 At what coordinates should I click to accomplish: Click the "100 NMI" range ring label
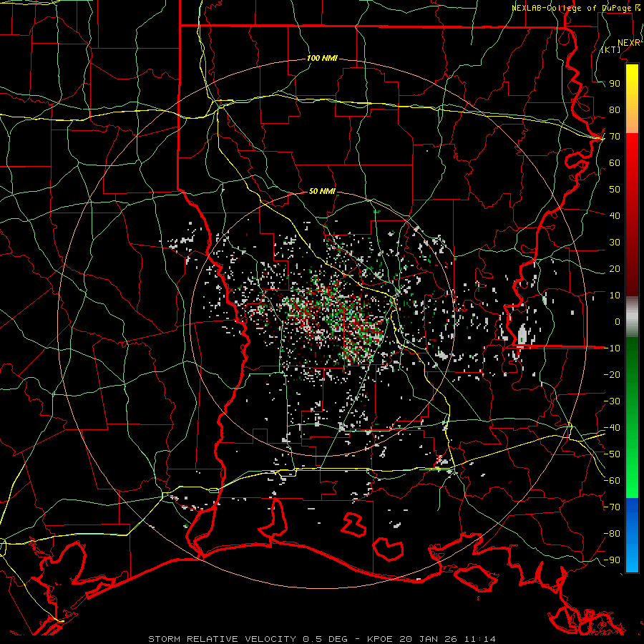pos(322,59)
